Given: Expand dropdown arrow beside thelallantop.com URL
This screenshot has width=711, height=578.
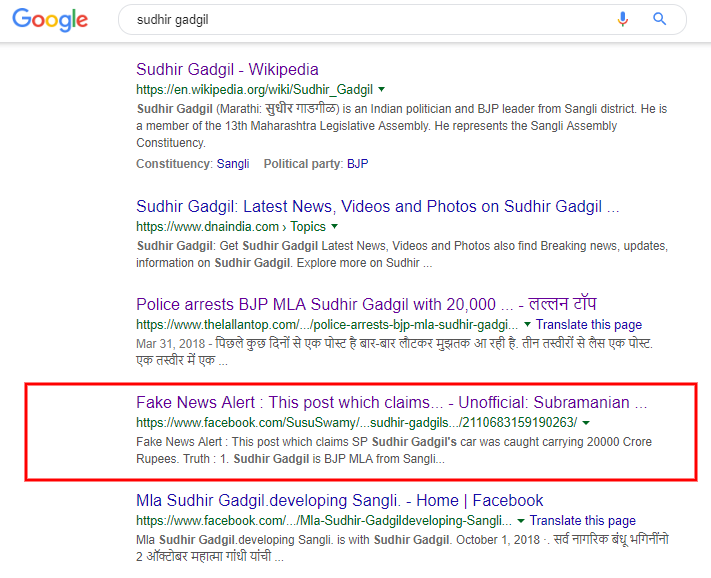Looking at the screenshot, I should click(x=527, y=325).
